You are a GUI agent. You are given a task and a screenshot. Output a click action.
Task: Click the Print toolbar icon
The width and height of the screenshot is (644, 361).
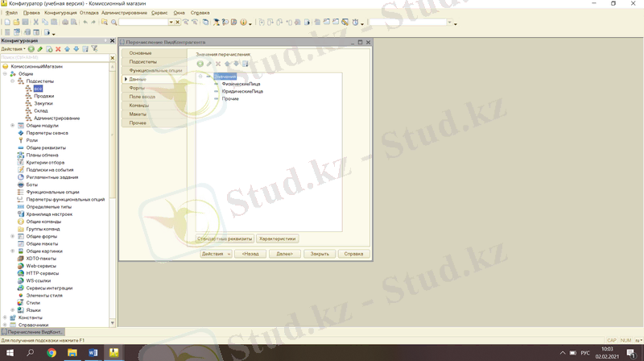(x=65, y=23)
